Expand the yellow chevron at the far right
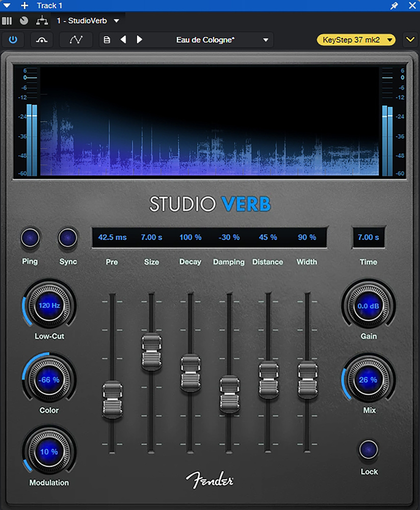Viewport: 420px width, 510px height. pyautogui.click(x=410, y=40)
